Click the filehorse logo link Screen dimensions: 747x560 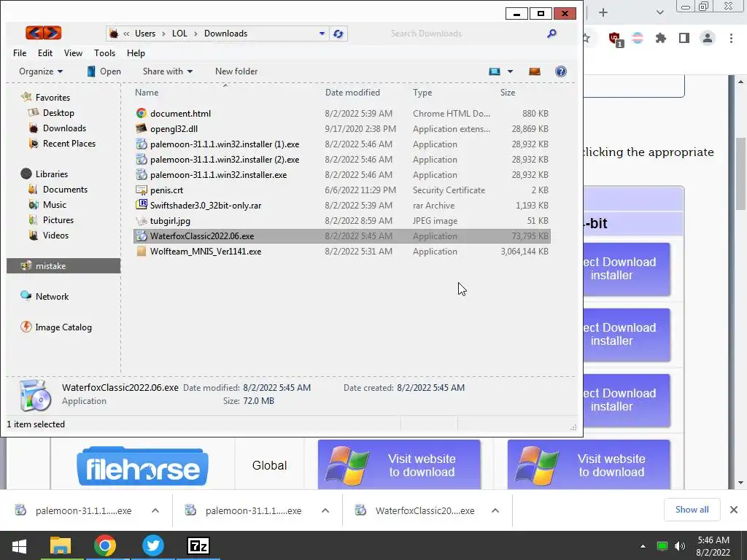click(x=142, y=466)
